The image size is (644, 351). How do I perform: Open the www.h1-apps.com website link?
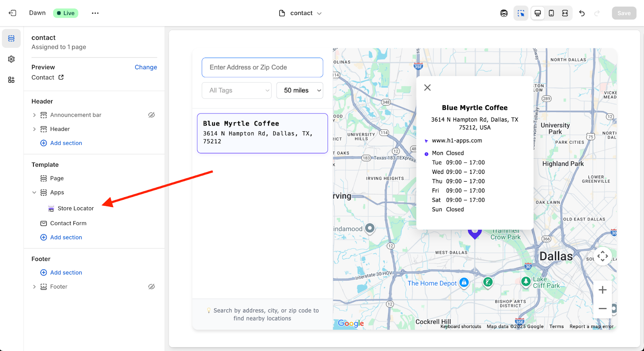coord(457,140)
